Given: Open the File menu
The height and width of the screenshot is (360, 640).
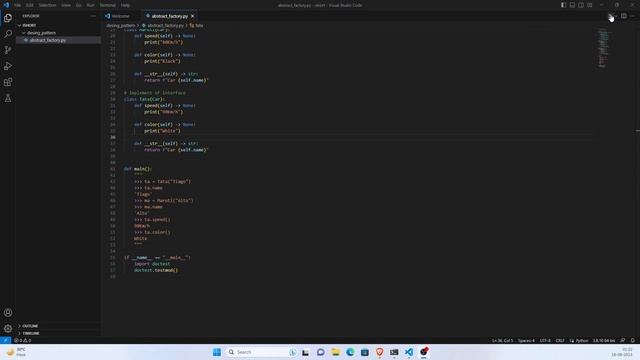Looking at the screenshot, I should (x=18, y=5).
